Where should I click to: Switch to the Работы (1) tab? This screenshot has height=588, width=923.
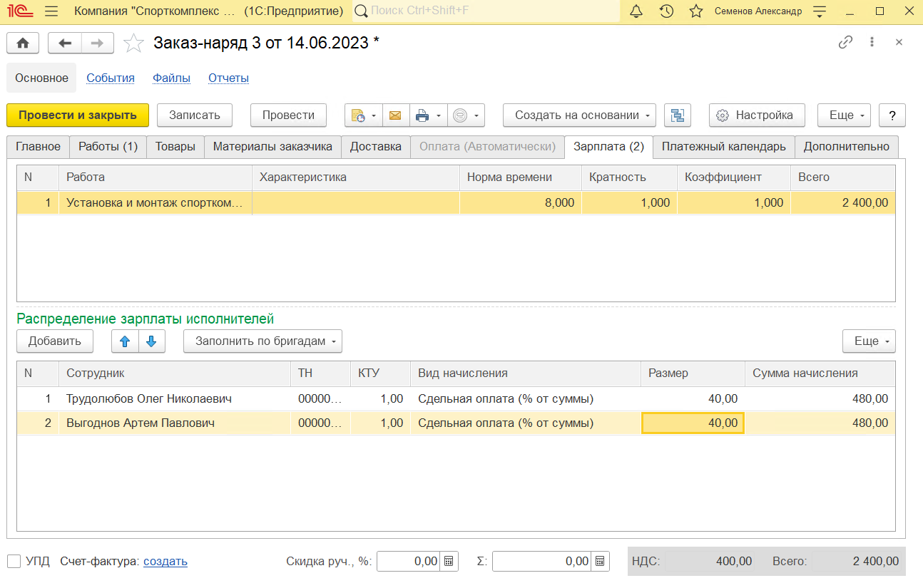point(108,147)
